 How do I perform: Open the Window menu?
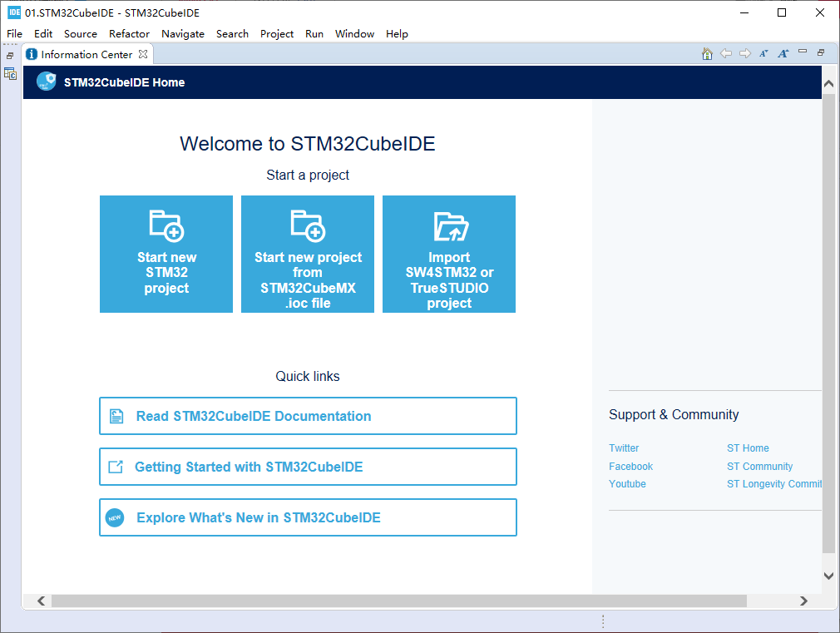pyautogui.click(x=354, y=34)
